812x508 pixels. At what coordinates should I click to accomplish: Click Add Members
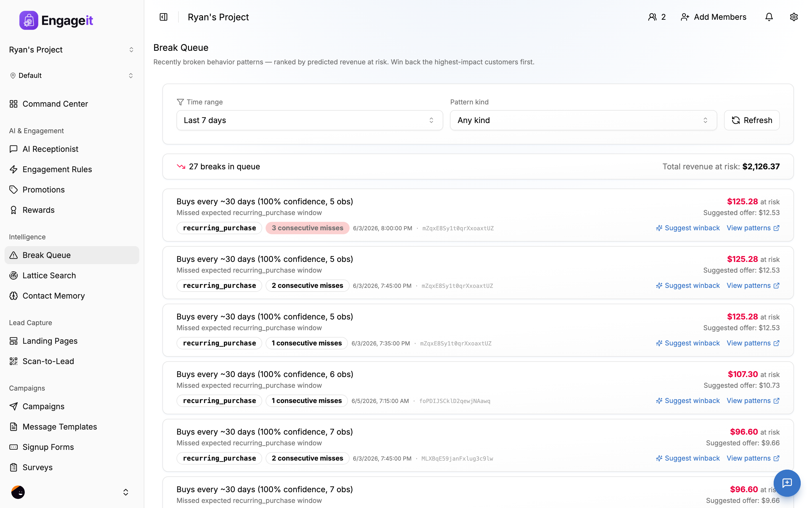click(x=713, y=17)
